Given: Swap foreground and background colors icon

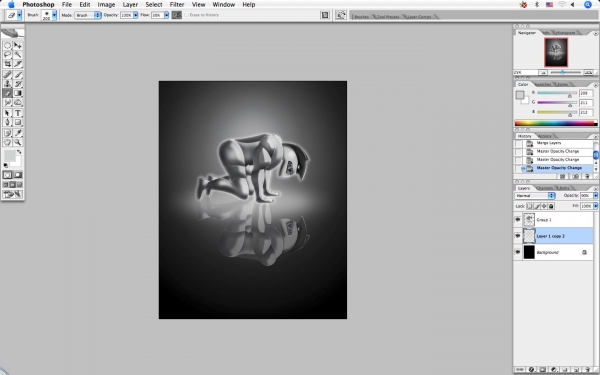Looking at the screenshot, I should pos(19,152).
